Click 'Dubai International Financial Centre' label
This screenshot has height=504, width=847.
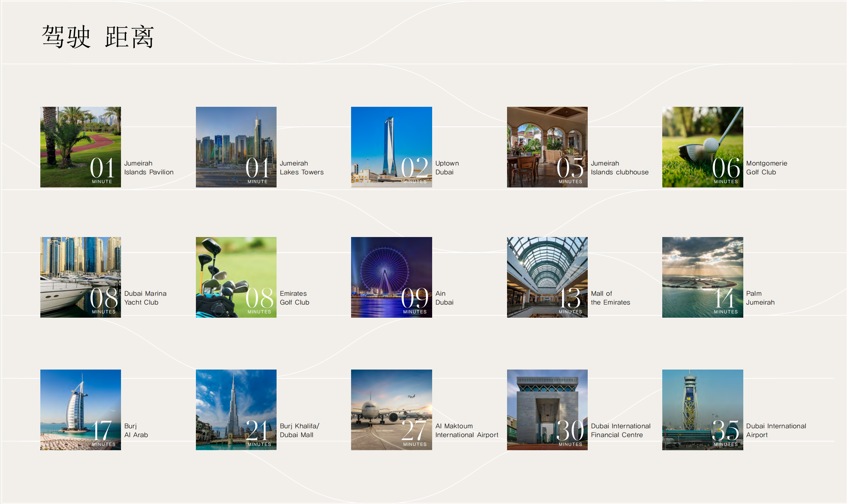[x=621, y=431]
